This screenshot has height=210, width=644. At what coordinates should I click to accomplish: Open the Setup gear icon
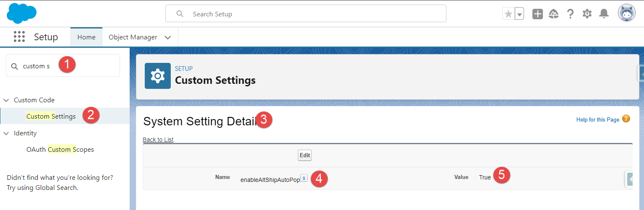coord(587,14)
